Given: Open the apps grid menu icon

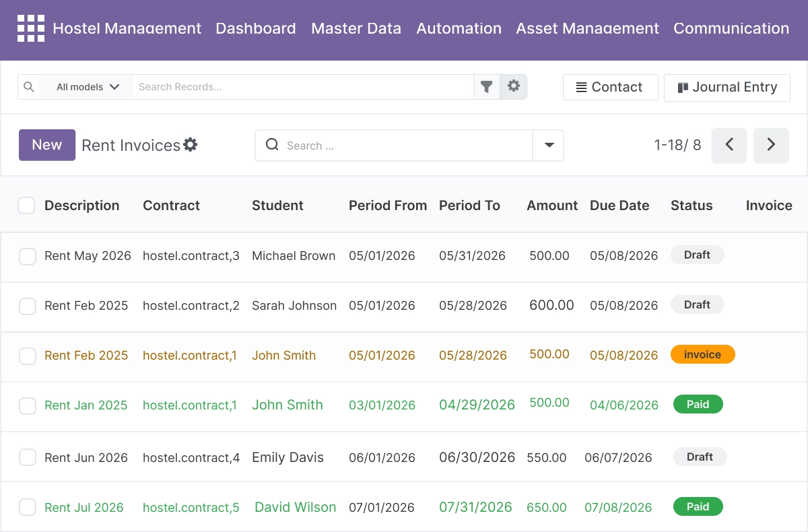Looking at the screenshot, I should click(31, 28).
